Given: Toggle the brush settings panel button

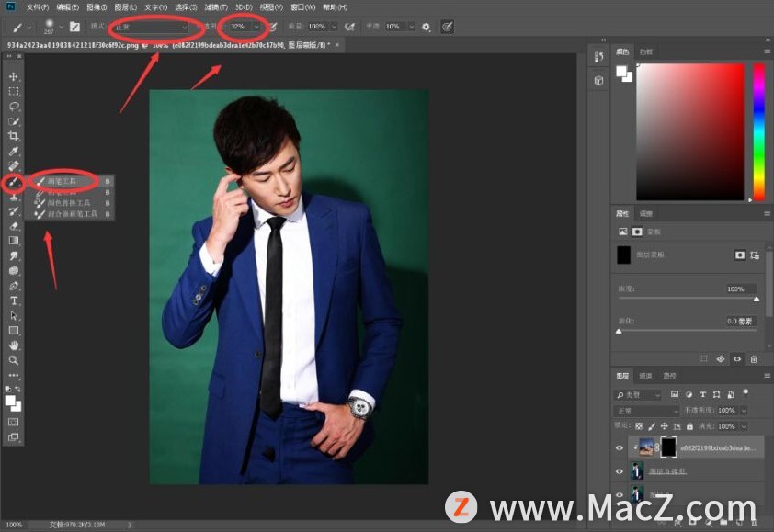Looking at the screenshot, I should (74, 27).
